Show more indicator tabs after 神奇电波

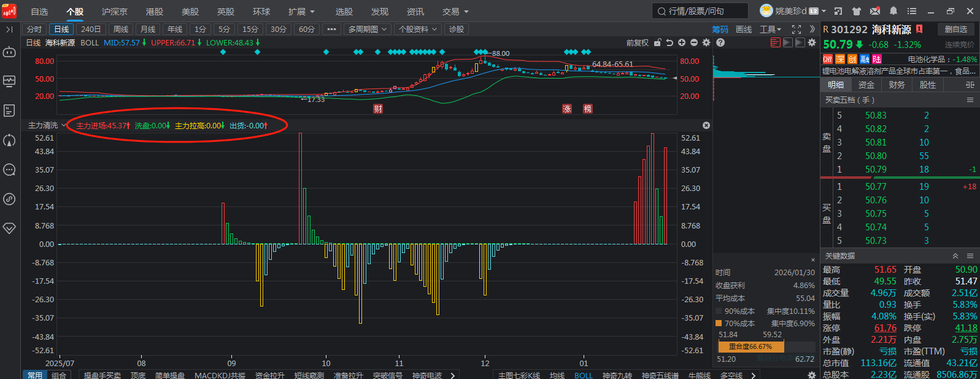[x=453, y=375]
